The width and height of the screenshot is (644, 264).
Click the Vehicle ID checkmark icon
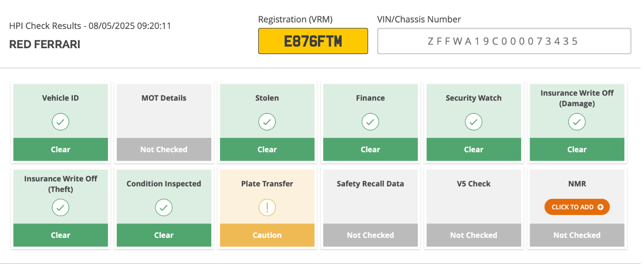[60, 122]
